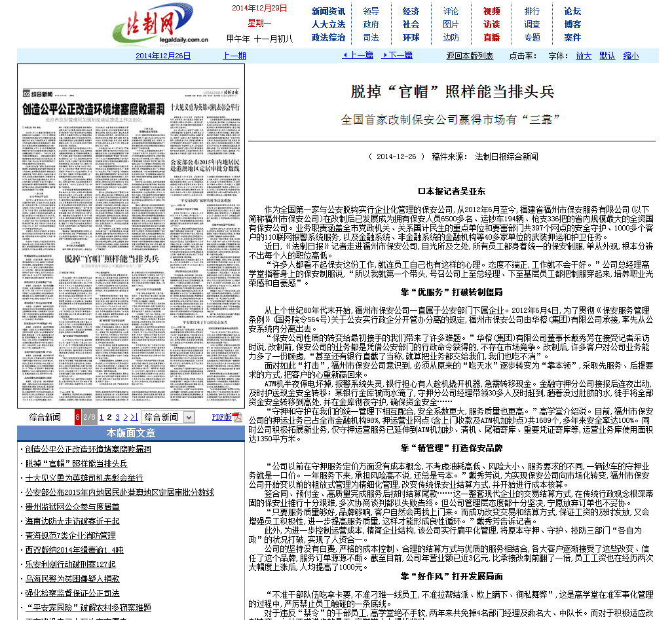The height and width of the screenshot is (620, 672).
Task: Click the 法制网 legaldaily logo
Action: [159, 25]
